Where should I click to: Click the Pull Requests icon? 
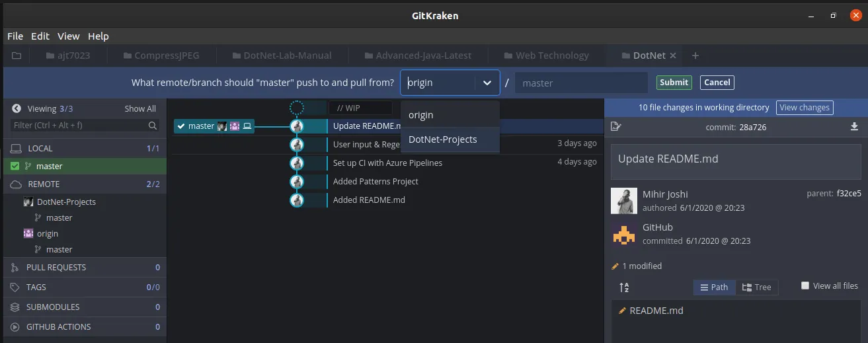[15, 268]
